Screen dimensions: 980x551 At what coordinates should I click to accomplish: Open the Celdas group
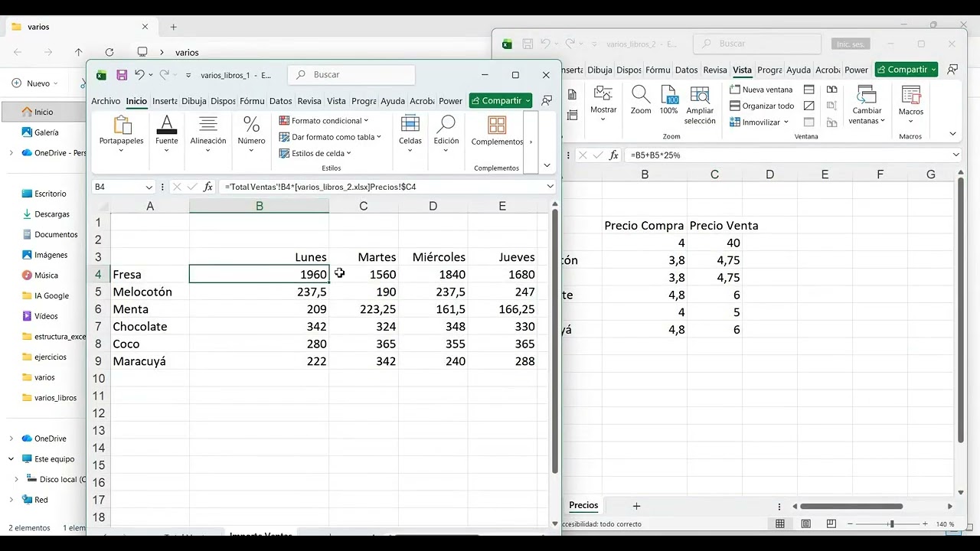coord(410,133)
